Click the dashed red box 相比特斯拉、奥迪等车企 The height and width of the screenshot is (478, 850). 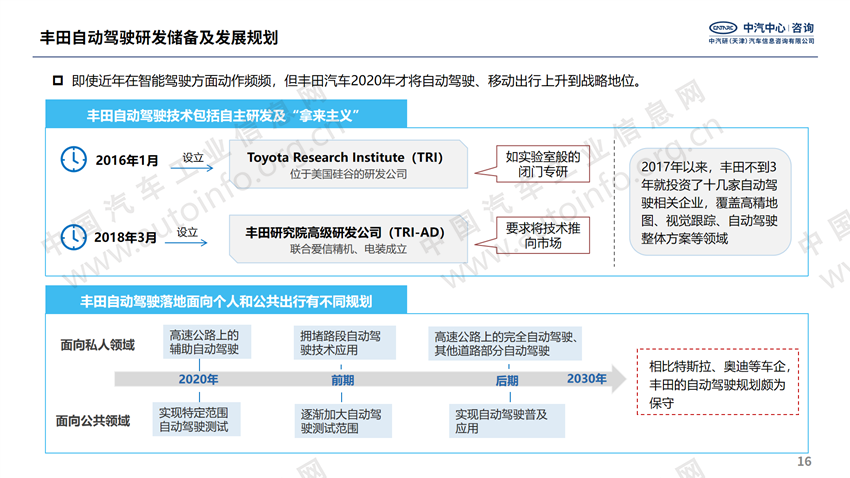pos(718,382)
